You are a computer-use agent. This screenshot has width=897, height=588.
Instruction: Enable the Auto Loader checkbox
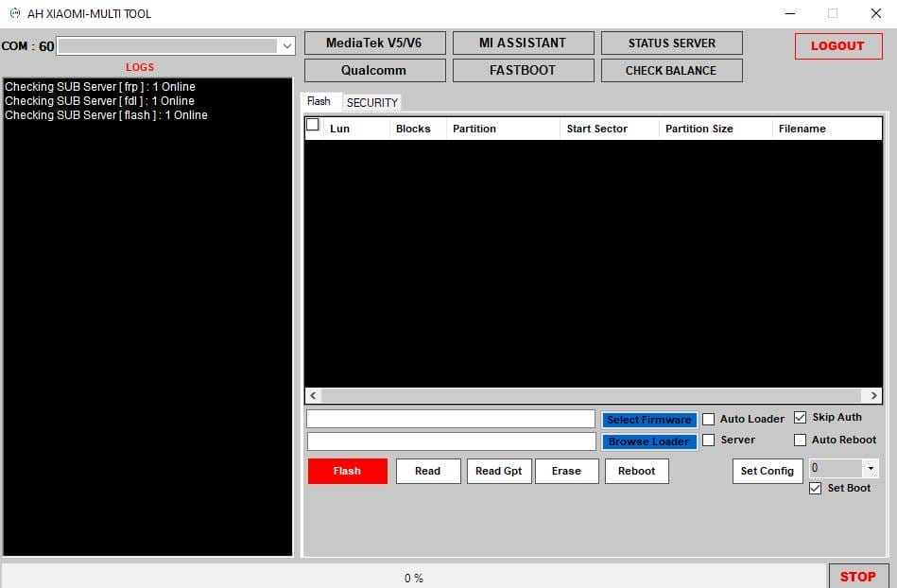[x=709, y=419]
